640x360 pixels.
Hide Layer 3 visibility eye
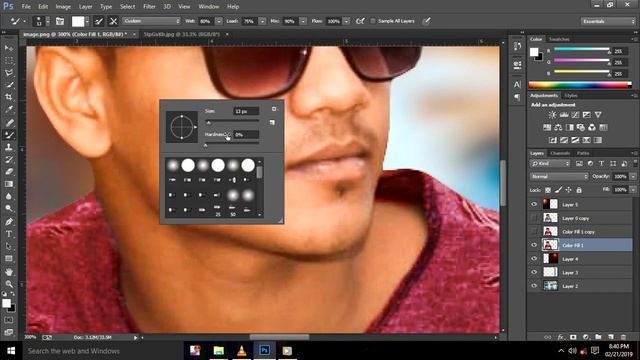(534, 272)
